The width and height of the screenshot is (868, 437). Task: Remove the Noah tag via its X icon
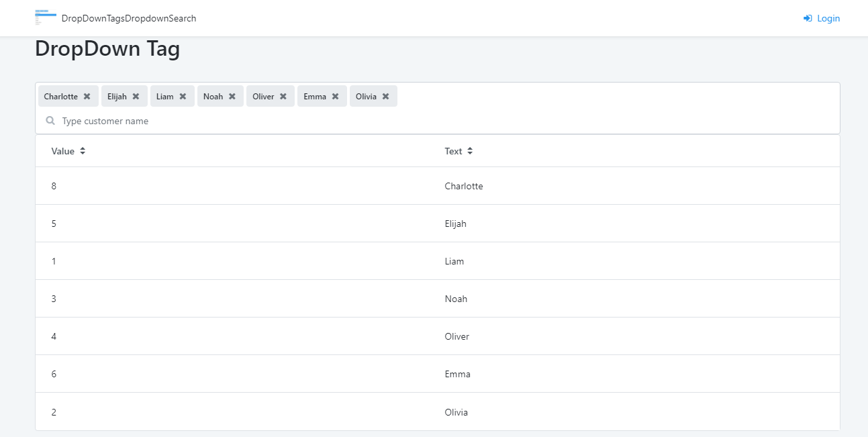(x=232, y=96)
